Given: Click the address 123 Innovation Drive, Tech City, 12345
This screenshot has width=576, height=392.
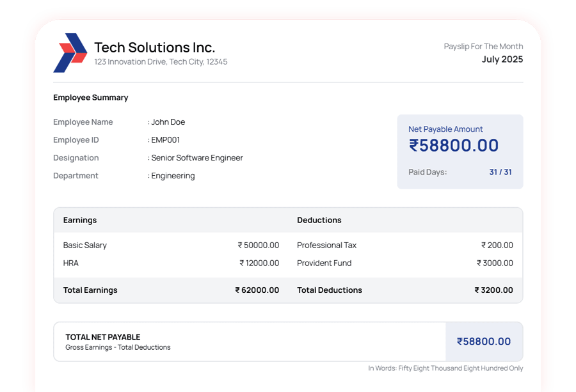Looking at the screenshot, I should (x=161, y=61).
